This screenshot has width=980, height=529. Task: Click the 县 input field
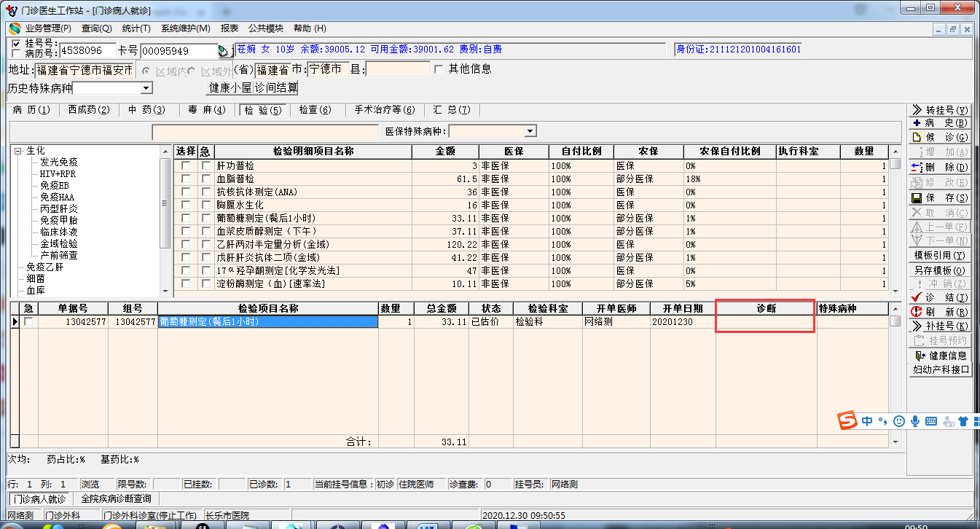pyautogui.click(x=398, y=69)
